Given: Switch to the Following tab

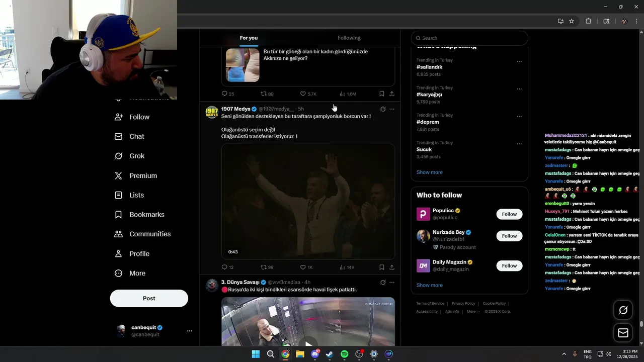Looking at the screenshot, I should [x=349, y=38].
